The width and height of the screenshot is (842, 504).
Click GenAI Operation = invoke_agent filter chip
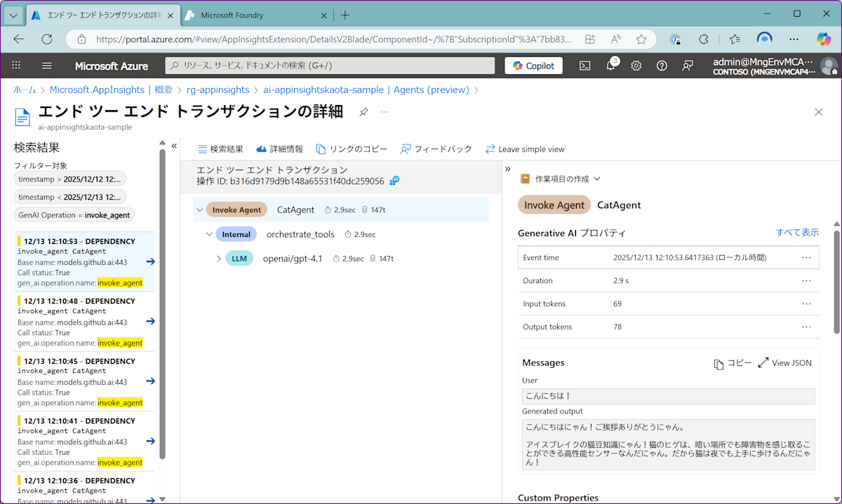click(x=74, y=214)
